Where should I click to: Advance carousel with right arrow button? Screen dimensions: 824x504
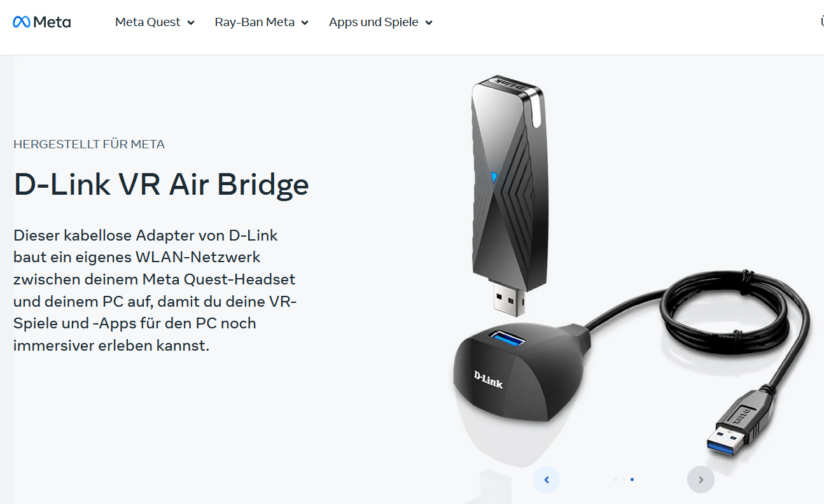pos(701,479)
